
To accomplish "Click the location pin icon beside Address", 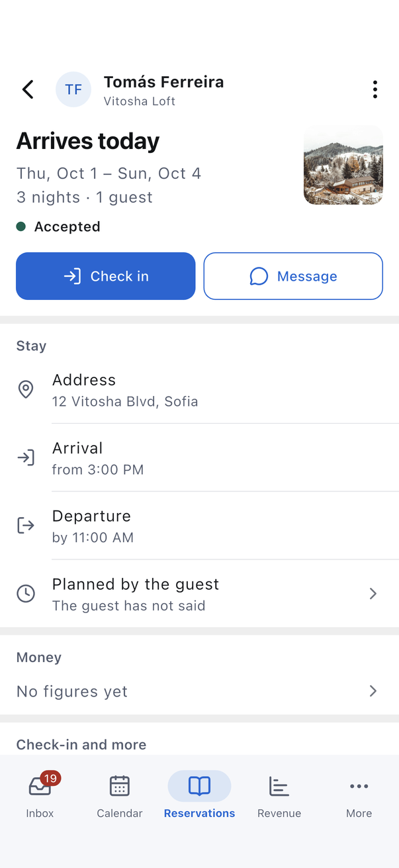I will coord(26,389).
